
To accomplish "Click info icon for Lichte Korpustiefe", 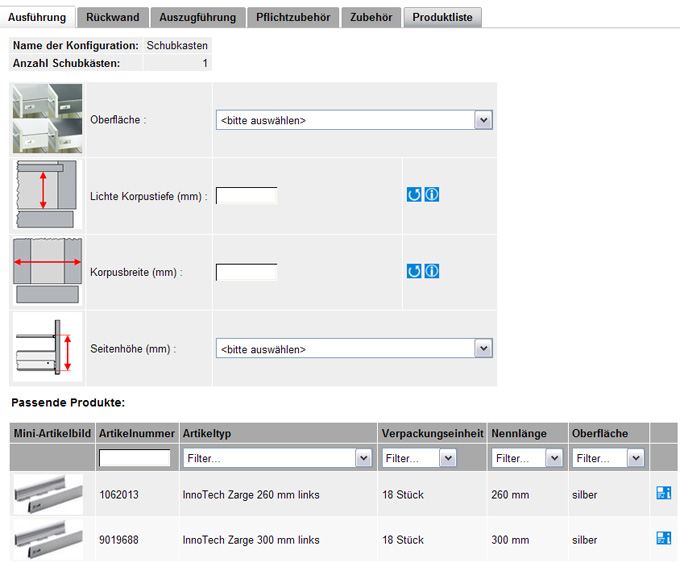I will (431, 194).
